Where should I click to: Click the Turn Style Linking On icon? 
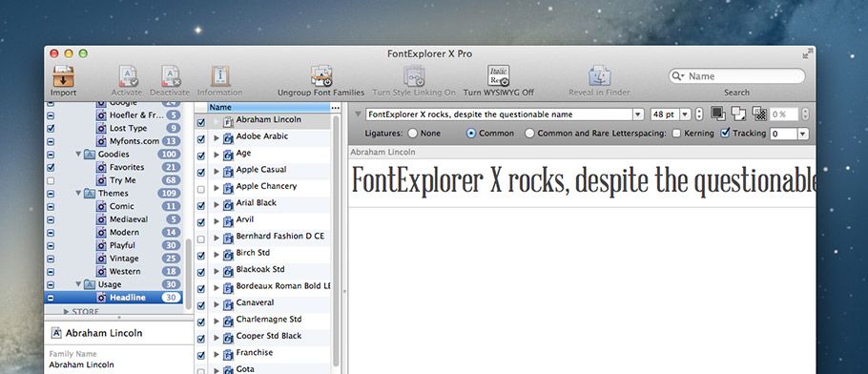tap(414, 76)
